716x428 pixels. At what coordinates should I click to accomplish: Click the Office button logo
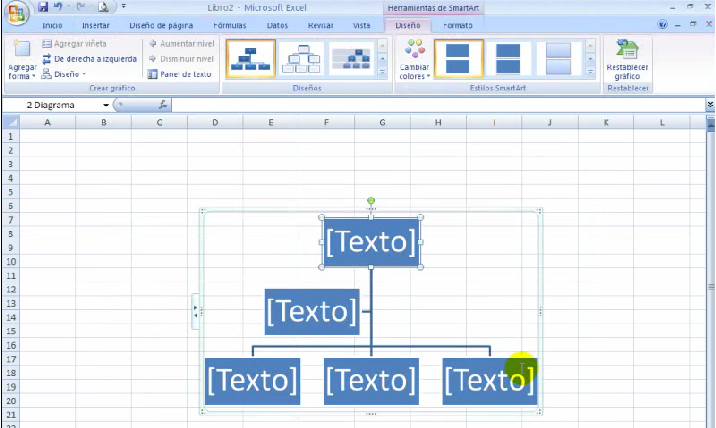click(16, 12)
